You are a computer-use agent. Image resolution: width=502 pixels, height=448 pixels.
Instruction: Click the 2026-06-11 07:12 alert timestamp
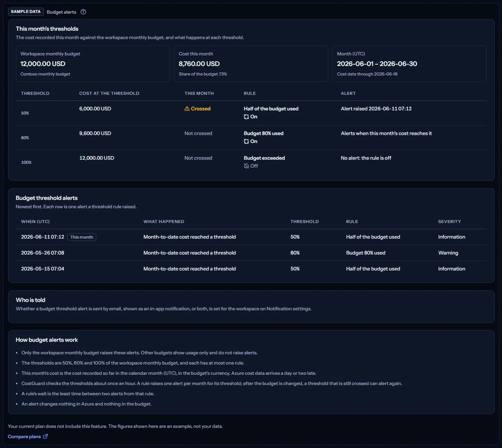pyautogui.click(x=42, y=237)
